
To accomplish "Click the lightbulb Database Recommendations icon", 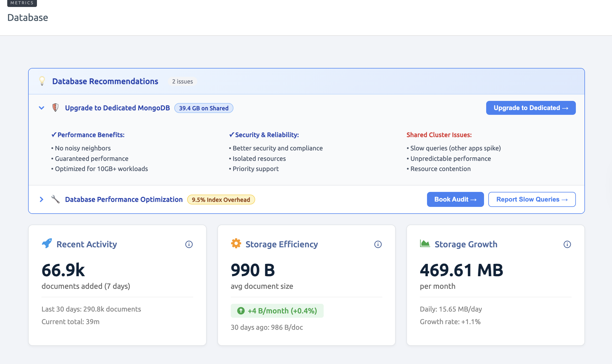I will click(x=42, y=81).
